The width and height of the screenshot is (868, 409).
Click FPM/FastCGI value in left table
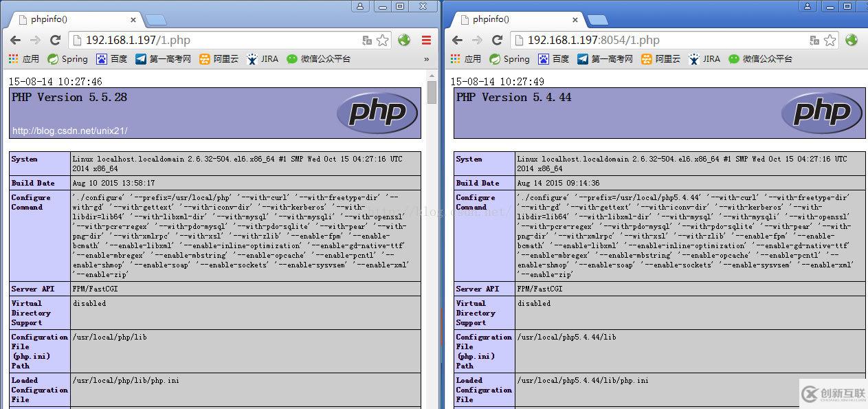tap(95, 289)
